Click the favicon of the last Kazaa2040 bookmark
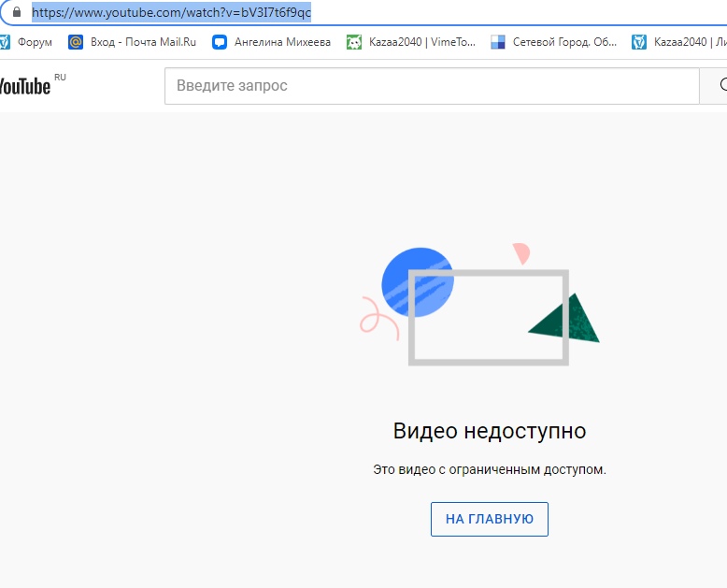The height and width of the screenshot is (588, 727). (x=639, y=42)
